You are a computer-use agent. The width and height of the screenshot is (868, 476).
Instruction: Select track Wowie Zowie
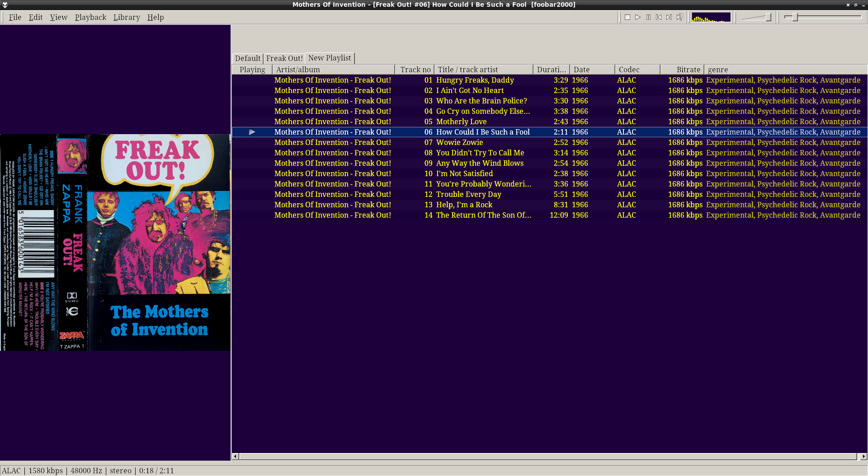click(x=549, y=142)
